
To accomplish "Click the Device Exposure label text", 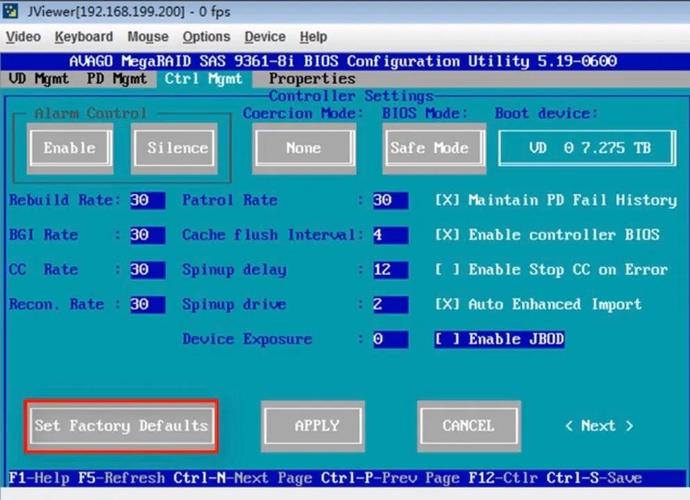I will click(247, 339).
